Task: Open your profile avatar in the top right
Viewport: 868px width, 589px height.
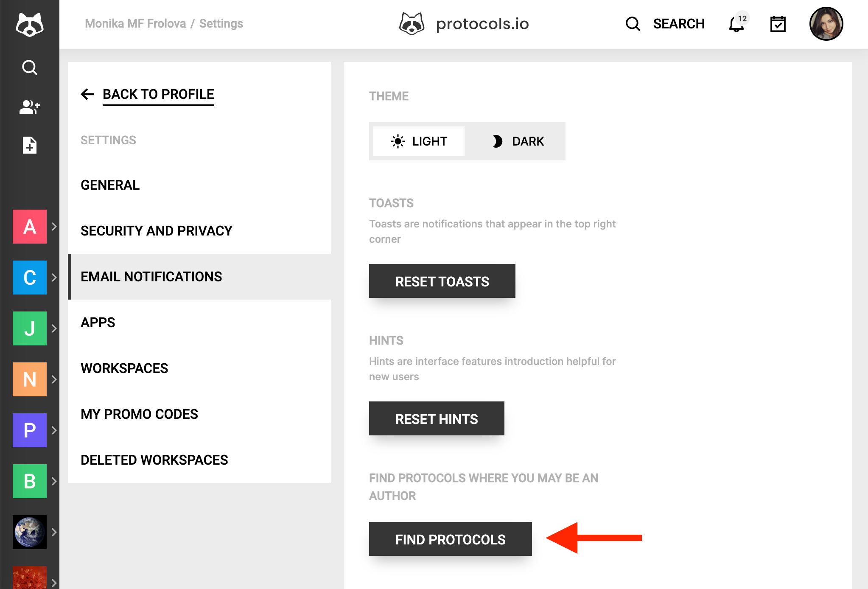Action: (x=826, y=24)
